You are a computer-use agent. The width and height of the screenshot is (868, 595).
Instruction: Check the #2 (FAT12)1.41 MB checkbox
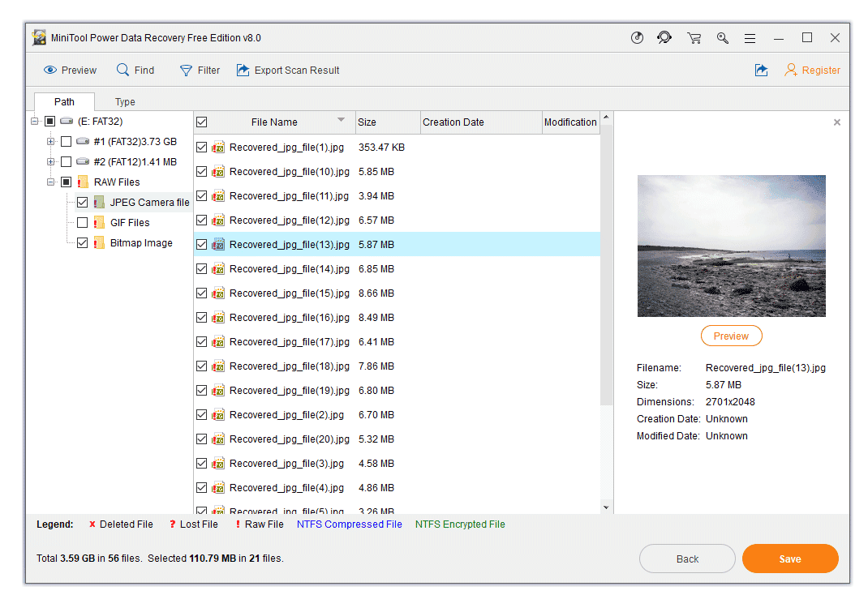coord(66,161)
